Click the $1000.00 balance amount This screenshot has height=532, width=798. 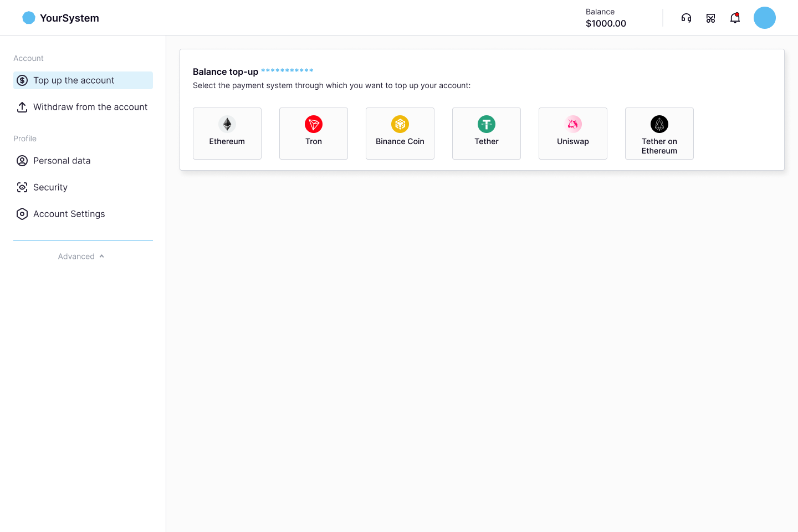[606, 23]
